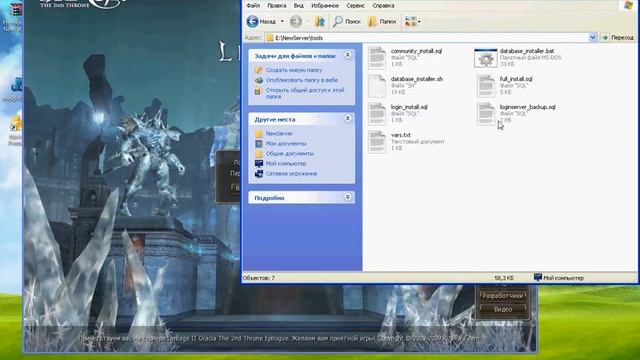Click the loginserver_backup.sql file name
Image resolution: width=640 pixels, height=360 pixels.
click(x=527, y=107)
